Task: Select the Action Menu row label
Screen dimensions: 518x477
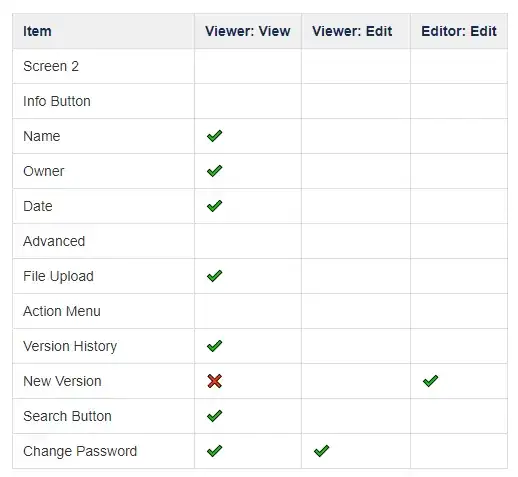Action: (x=62, y=311)
